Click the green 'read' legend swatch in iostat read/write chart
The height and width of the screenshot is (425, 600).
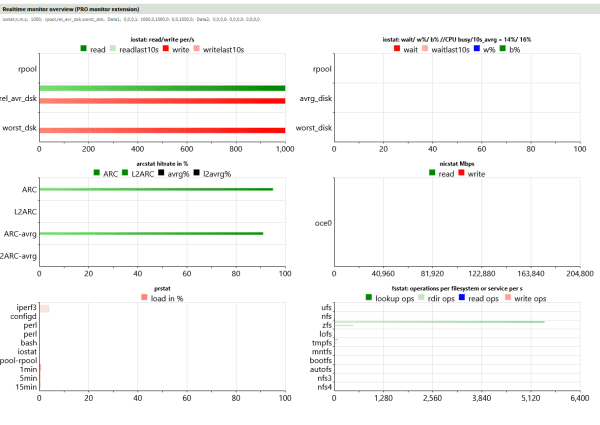point(83,48)
